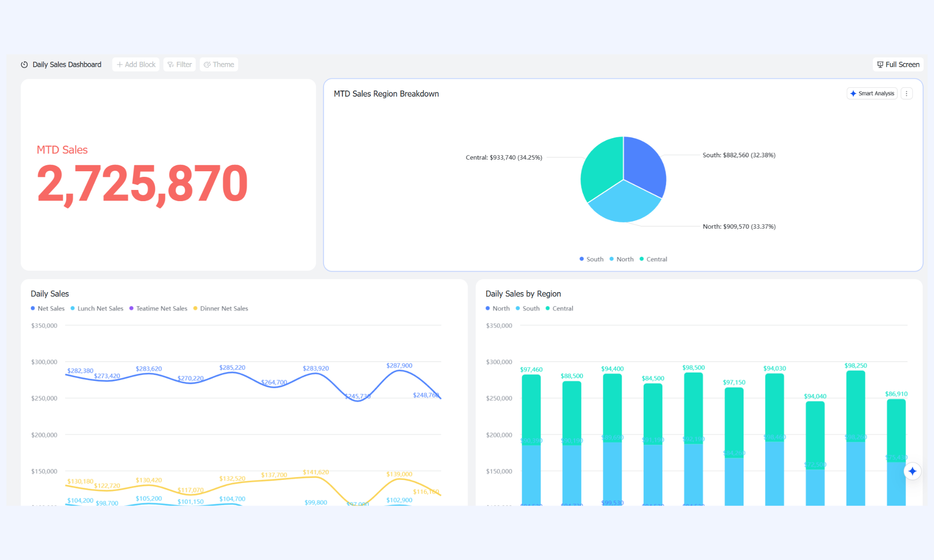The image size is (934, 560).
Task: Hide the Dinner Net Sales series legend
Action: point(220,308)
